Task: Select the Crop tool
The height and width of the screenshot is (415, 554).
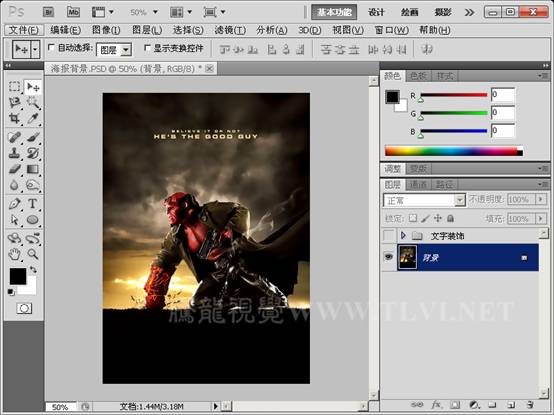Action: coord(14,118)
